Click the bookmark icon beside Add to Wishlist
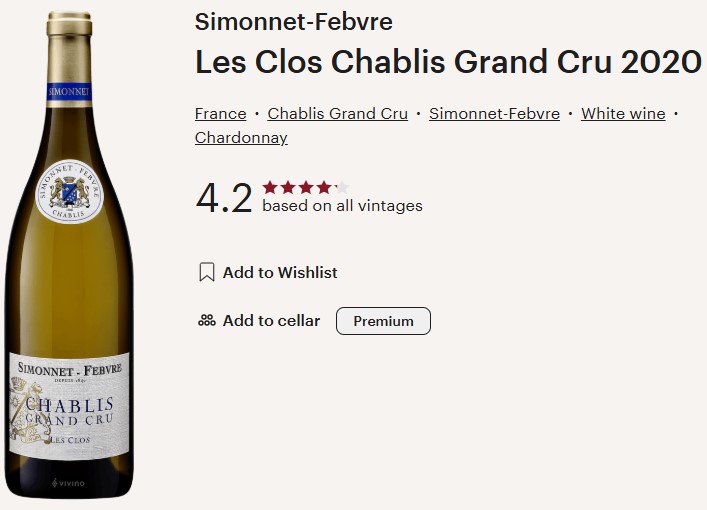This screenshot has width=707, height=510. 207,272
